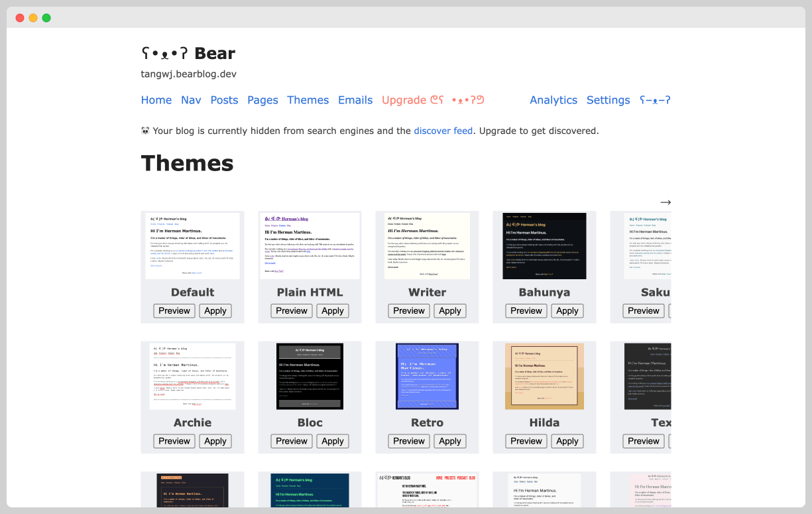The width and height of the screenshot is (812, 514).
Task: Click the Bloc theme thumbnail
Action: 310,376
